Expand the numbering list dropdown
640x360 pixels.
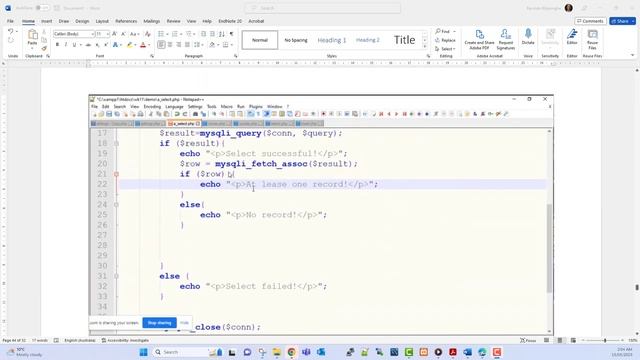pyautogui.click(x=180, y=34)
